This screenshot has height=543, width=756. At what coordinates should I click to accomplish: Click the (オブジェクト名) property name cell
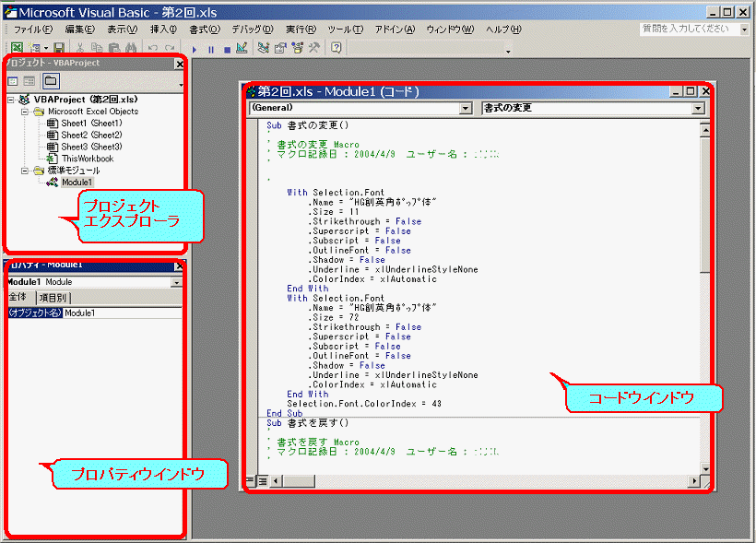click(35, 313)
